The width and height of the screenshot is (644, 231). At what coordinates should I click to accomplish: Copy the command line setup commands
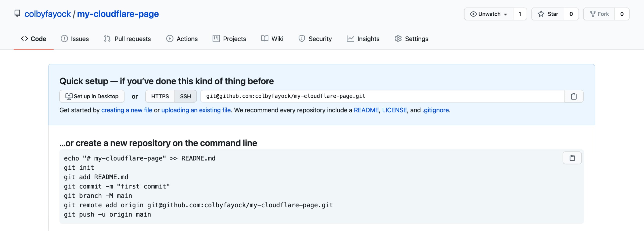pyautogui.click(x=572, y=158)
